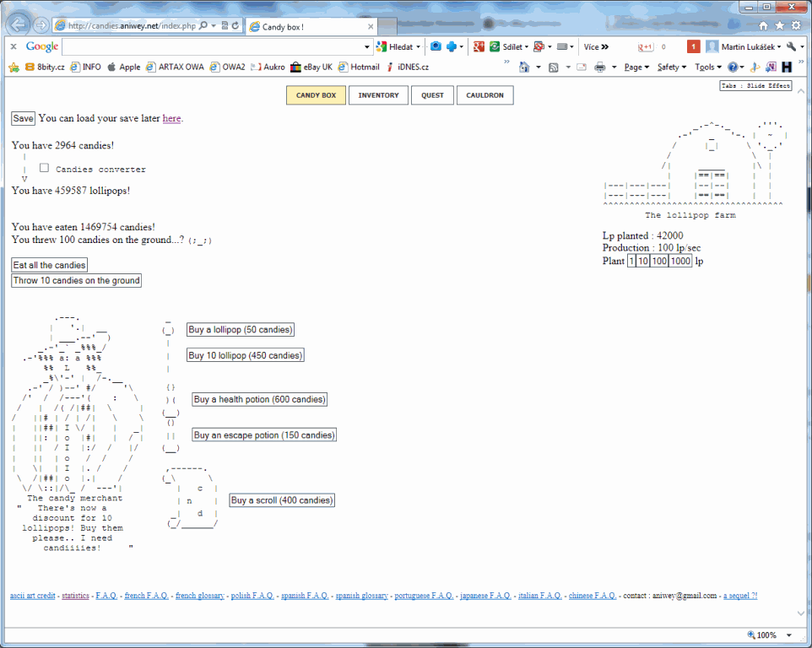
Task: Click the Google+ icon in Google toolbar
Action: point(479,47)
